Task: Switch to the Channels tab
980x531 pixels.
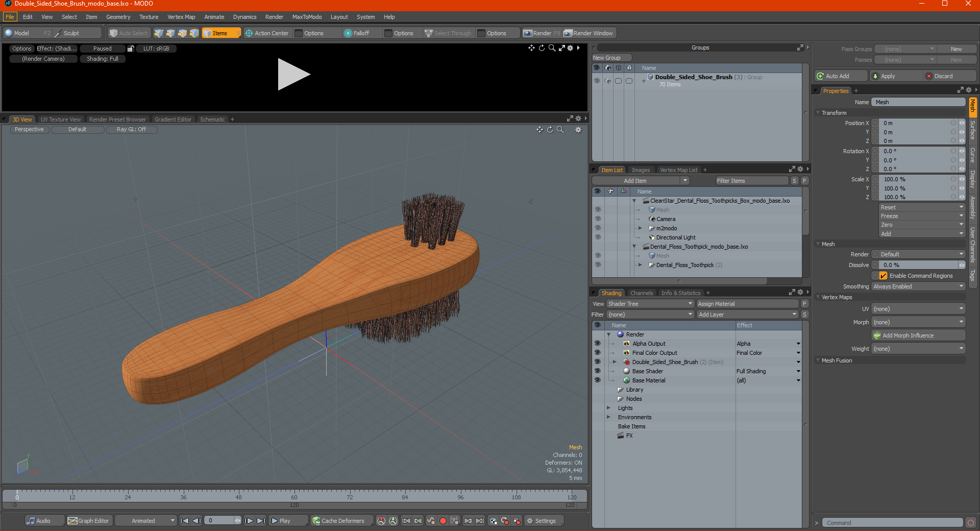Action: 642,293
